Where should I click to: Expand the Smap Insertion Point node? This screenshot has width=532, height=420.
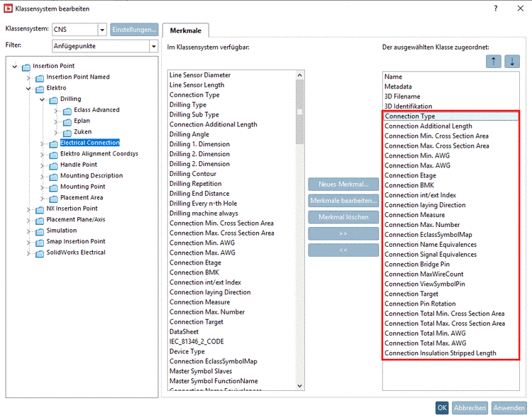click(x=28, y=243)
